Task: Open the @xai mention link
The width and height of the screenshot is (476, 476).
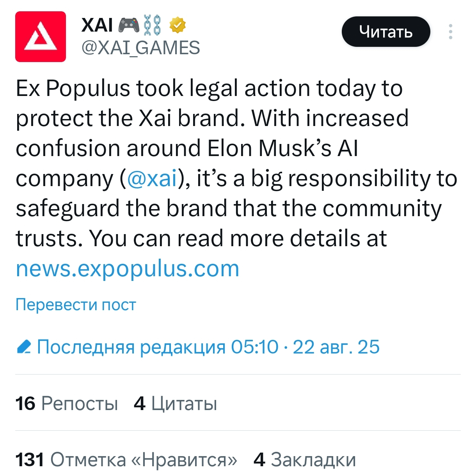Action: click(152, 179)
